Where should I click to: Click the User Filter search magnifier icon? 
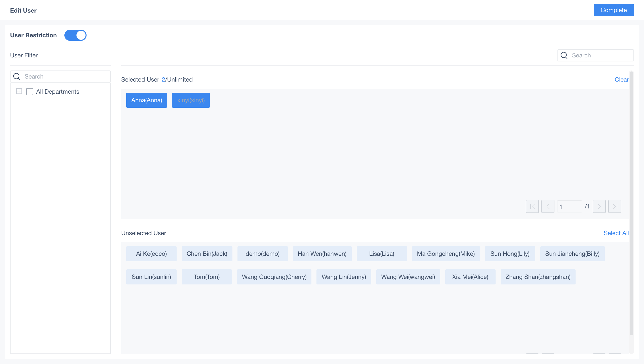pos(17,77)
